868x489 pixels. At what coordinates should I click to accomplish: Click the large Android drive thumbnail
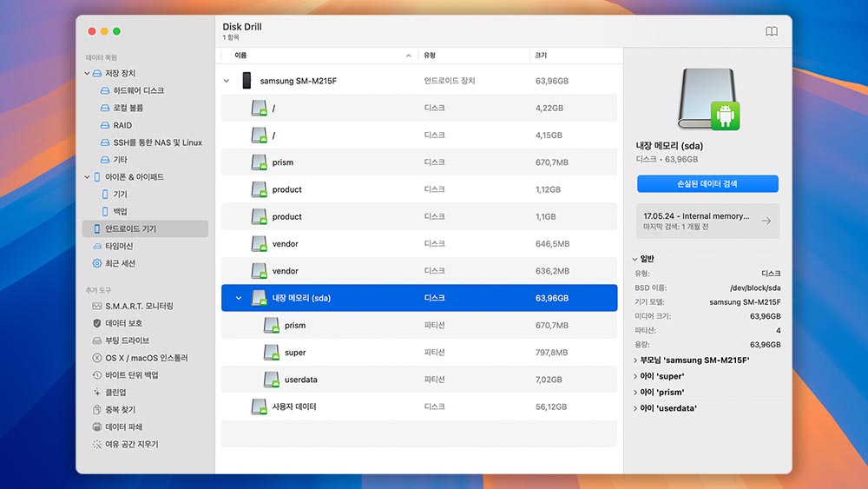(708, 99)
